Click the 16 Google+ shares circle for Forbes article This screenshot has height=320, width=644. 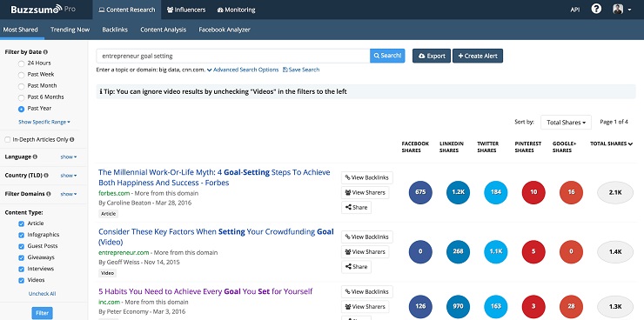pyautogui.click(x=571, y=192)
